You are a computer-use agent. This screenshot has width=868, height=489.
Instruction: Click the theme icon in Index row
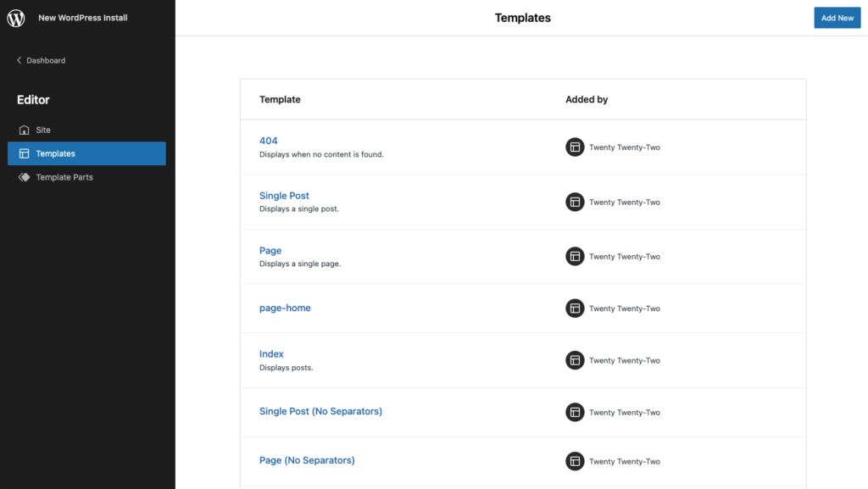pos(575,360)
